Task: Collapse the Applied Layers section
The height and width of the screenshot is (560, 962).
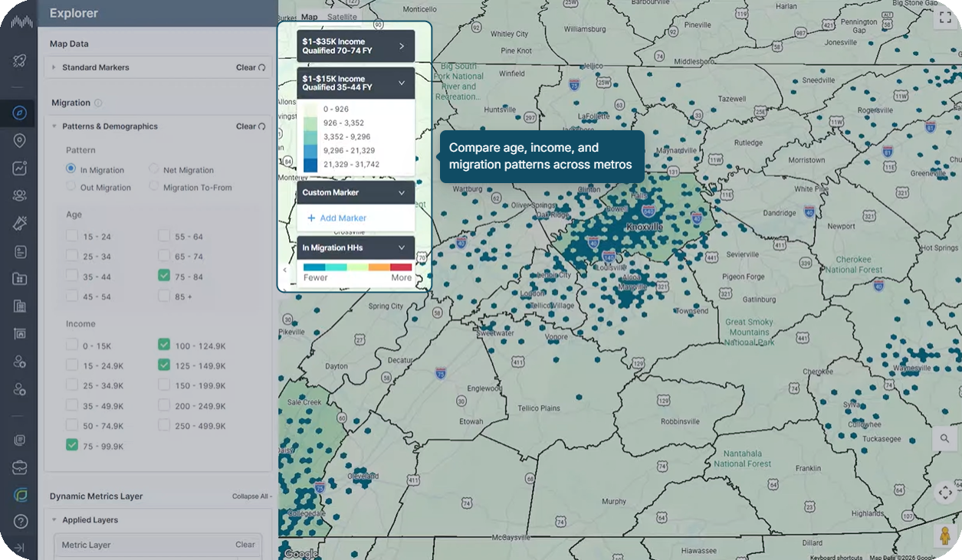Action: coord(54,520)
